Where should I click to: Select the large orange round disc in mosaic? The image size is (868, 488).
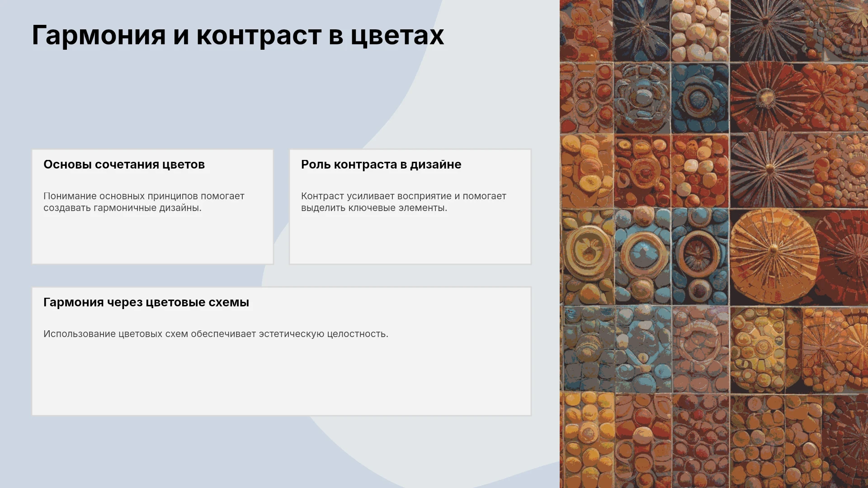coord(774,255)
